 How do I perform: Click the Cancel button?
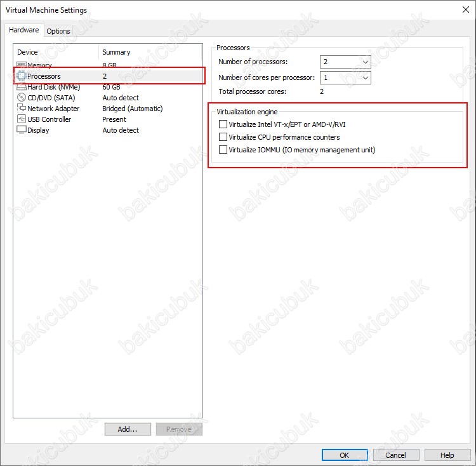[x=396, y=455]
